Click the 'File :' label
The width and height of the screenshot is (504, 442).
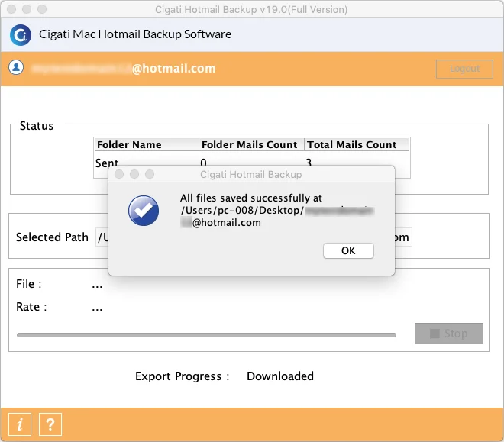point(29,284)
